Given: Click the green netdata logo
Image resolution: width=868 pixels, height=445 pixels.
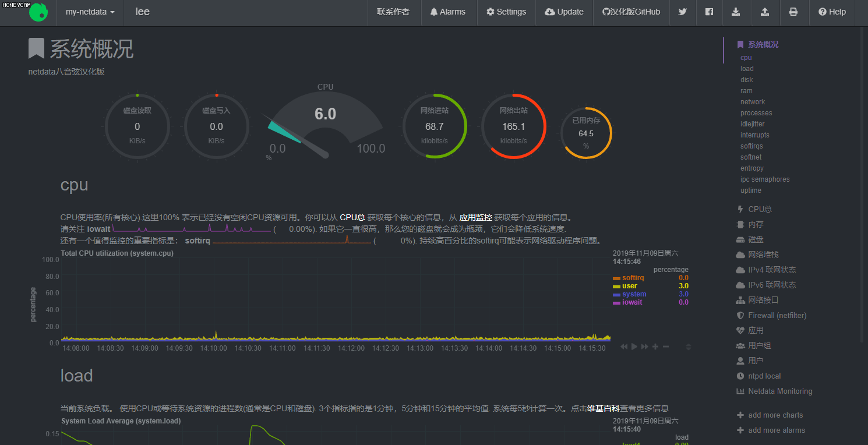Looking at the screenshot, I should pyautogui.click(x=38, y=12).
